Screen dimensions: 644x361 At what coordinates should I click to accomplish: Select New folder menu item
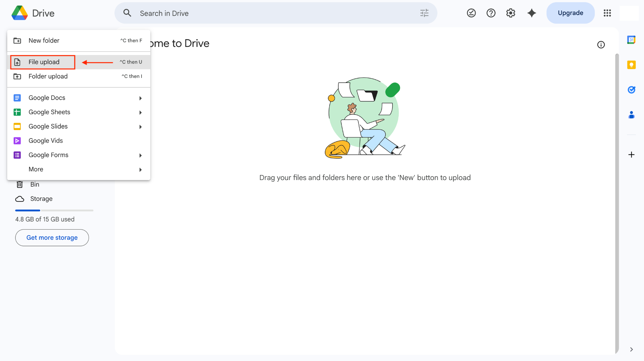tap(79, 41)
